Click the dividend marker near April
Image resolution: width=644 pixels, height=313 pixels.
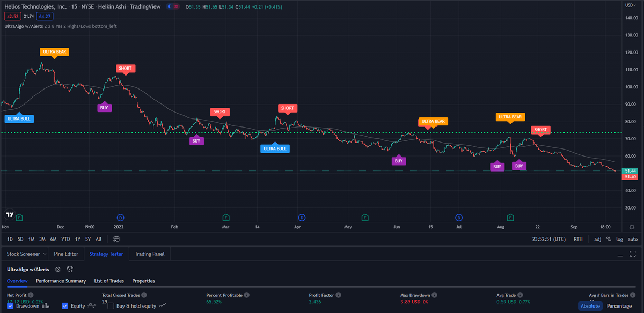click(302, 218)
